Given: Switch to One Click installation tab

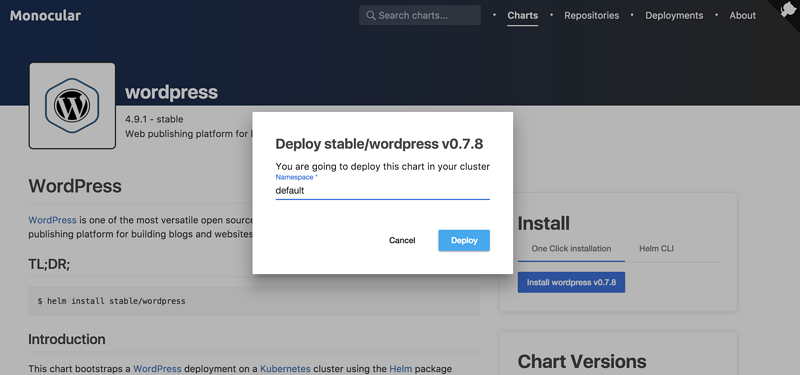Looking at the screenshot, I should [571, 249].
